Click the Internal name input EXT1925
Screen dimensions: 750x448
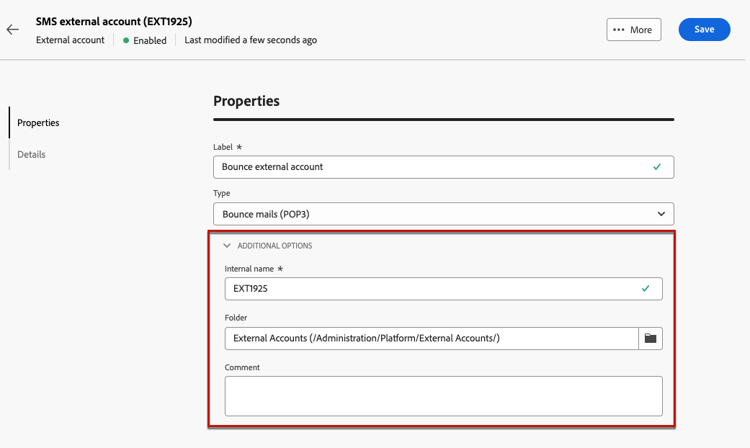coord(443,289)
